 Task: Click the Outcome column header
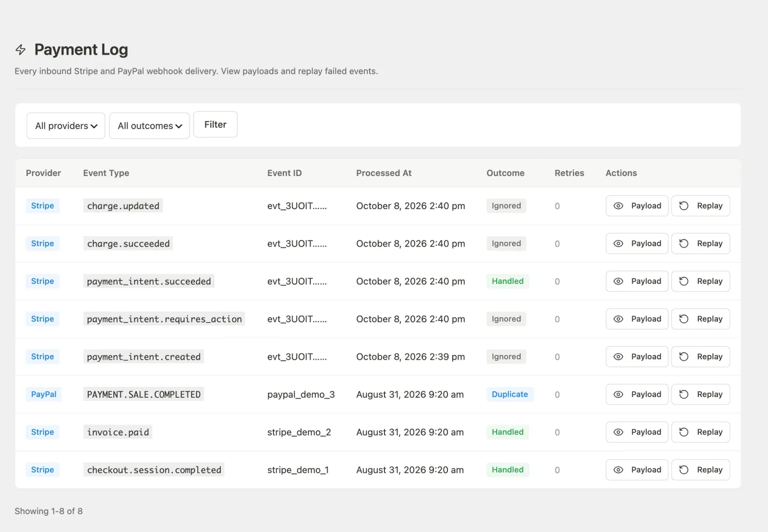click(x=505, y=173)
